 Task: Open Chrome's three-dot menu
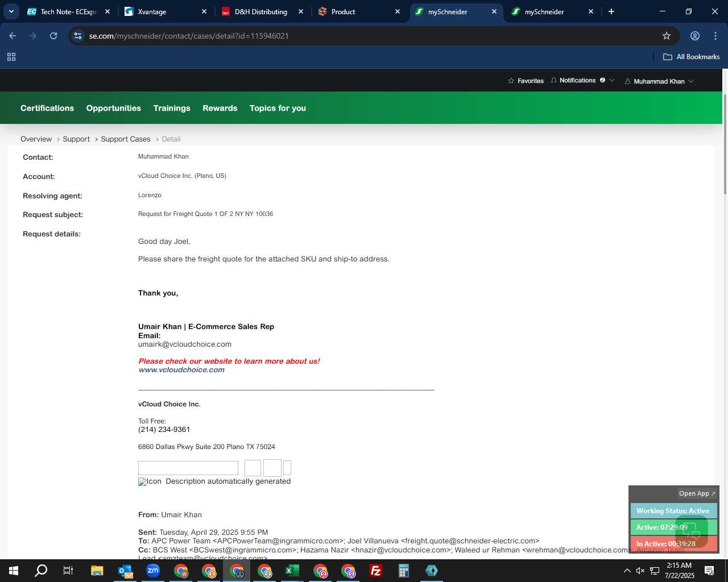point(715,36)
